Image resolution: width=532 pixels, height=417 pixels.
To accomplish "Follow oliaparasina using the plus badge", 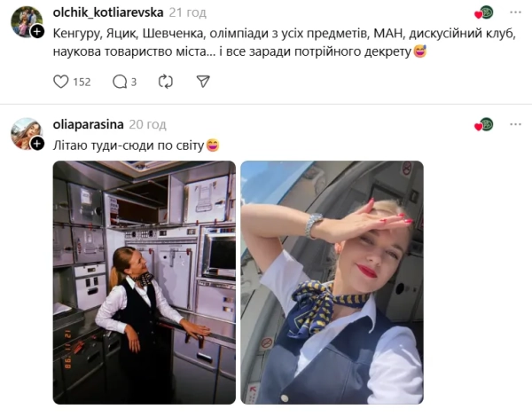I will click(37, 144).
